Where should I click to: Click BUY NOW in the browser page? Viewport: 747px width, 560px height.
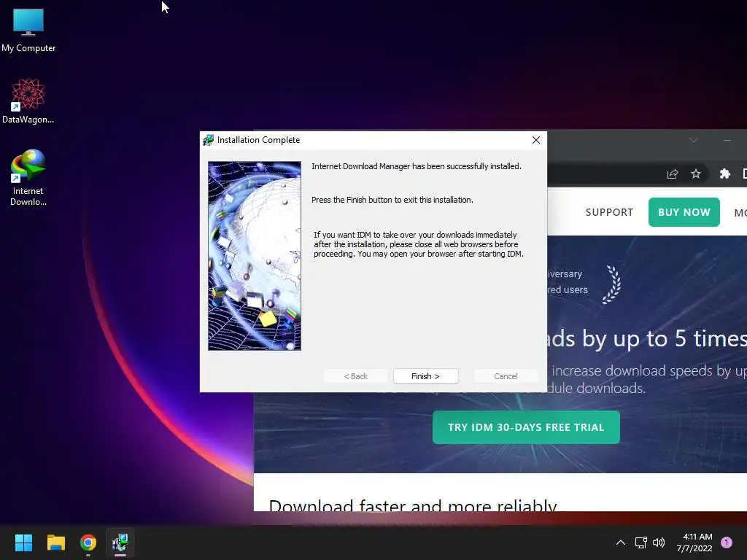pos(684,212)
